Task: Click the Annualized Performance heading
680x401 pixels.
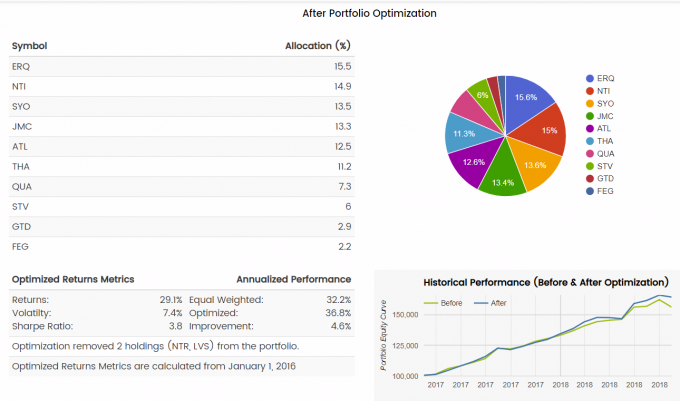Action: click(x=294, y=280)
